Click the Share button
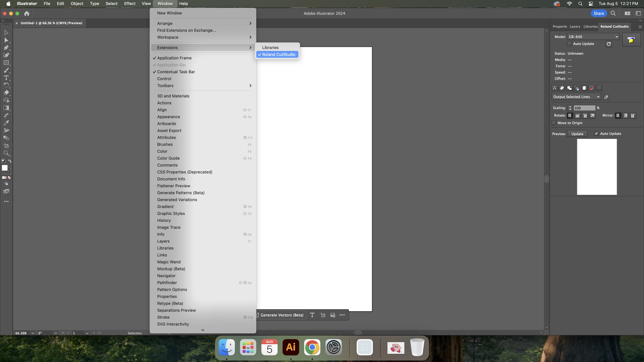This screenshot has height=362, width=644. (599, 14)
